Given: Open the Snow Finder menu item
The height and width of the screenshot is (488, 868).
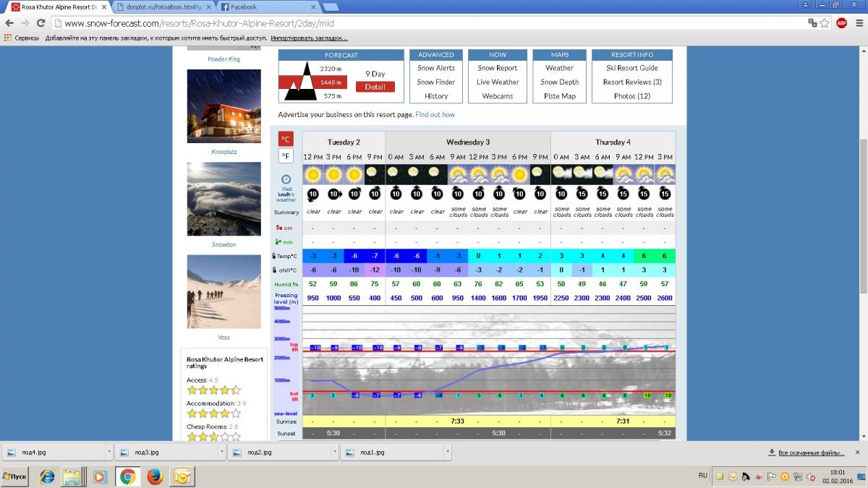Looking at the screenshot, I should pyautogui.click(x=436, y=82).
